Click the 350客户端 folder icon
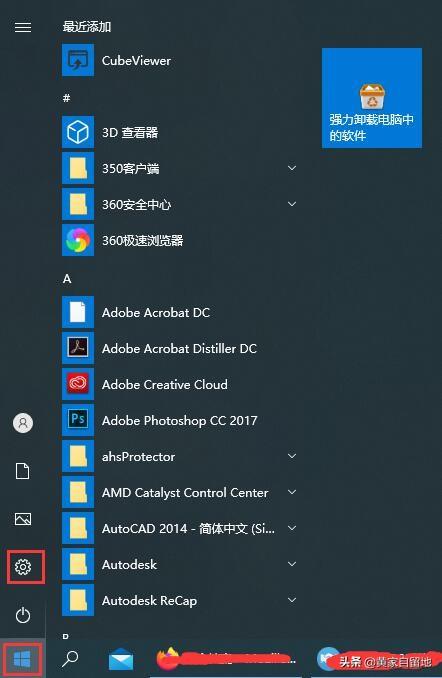Viewport: 442px width, 678px height. [78, 168]
